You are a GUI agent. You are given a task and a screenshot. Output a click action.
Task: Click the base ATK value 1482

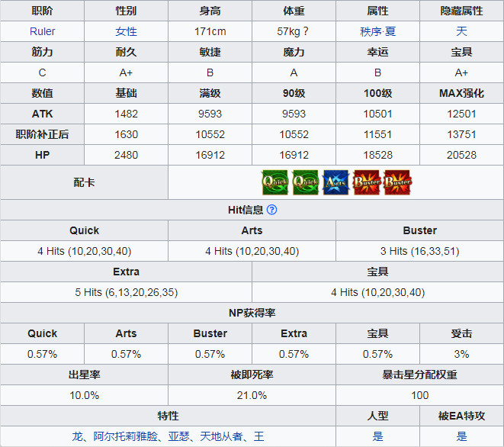click(126, 114)
